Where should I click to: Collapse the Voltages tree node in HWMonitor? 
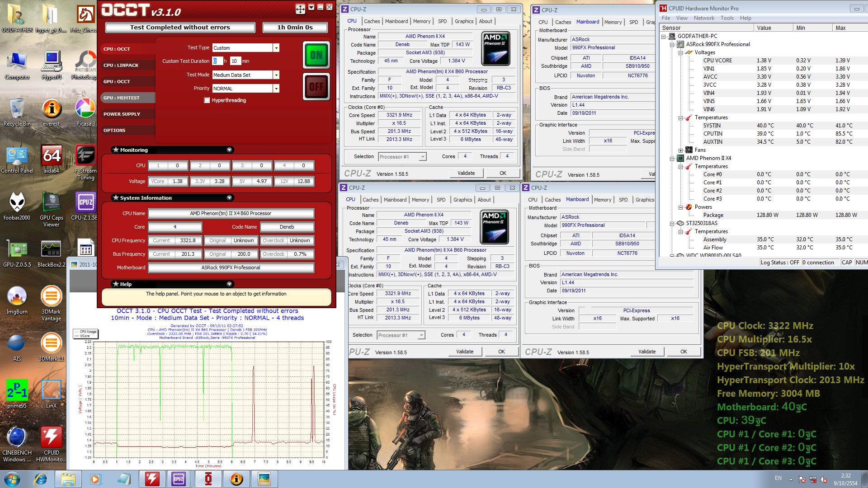tap(681, 52)
